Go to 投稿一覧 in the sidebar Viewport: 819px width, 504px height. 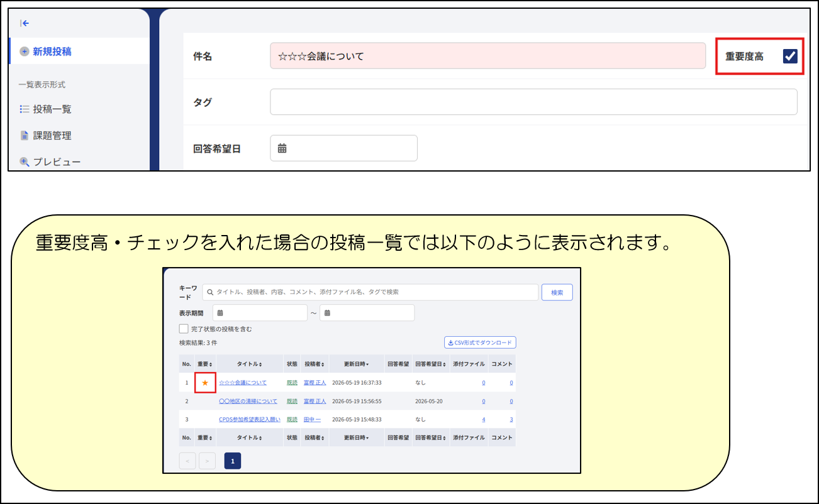click(x=52, y=109)
